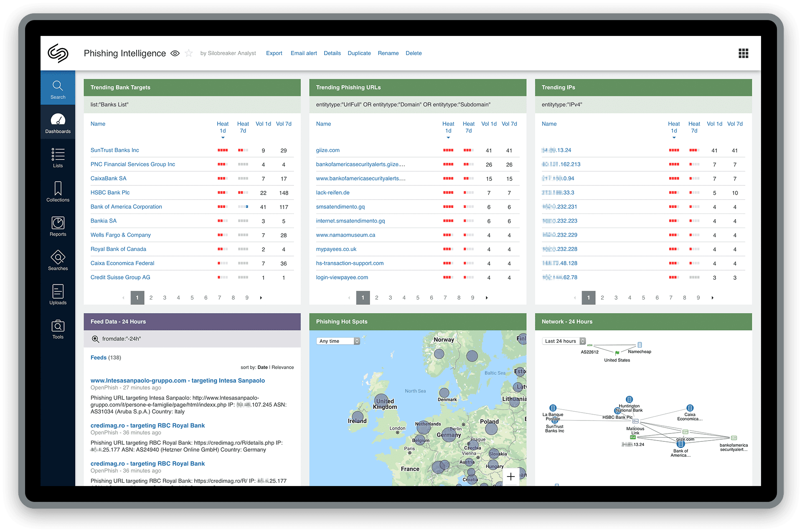The height and width of the screenshot is (532, 802).
Task: Click Duplicate in the dashboard header
Action: pyautogui.click(x=359, y=53)
